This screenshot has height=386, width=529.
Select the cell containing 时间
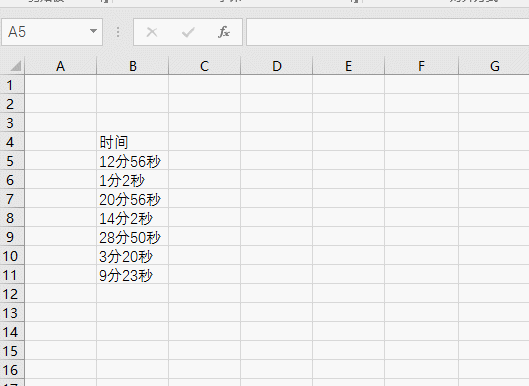(x=132, y=141)
